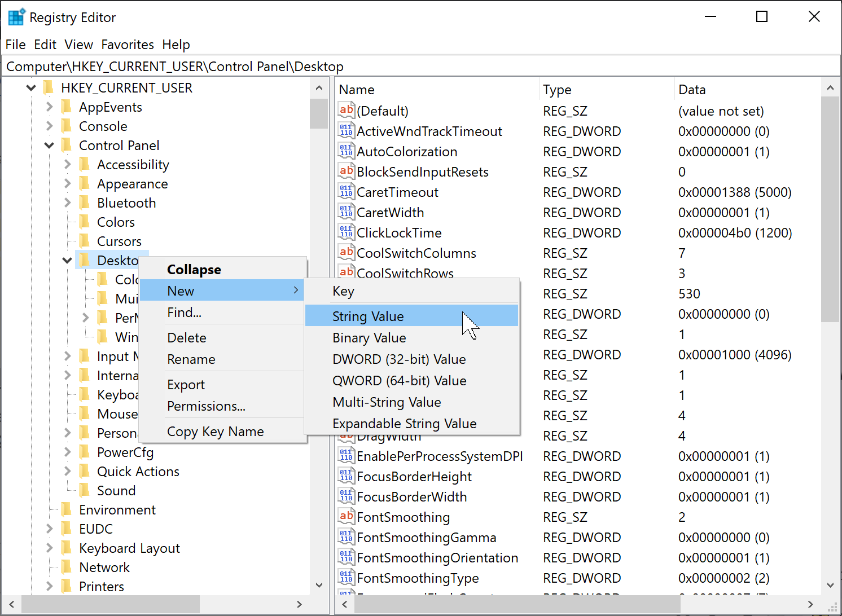
Task: Open the File menu
Action: (x=15, y=45)
